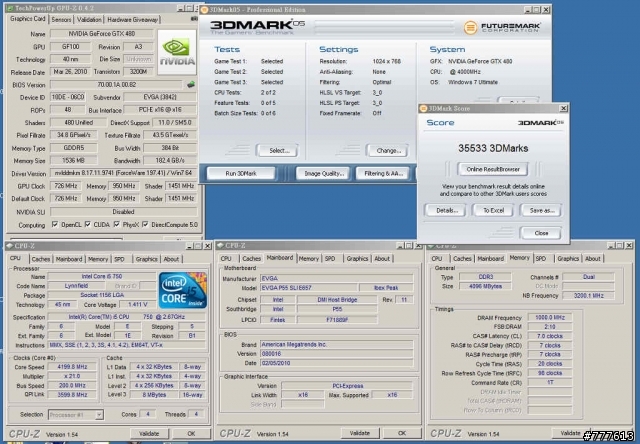Open SPD tab in right CPU-Z window
Screen dimensions: 640x444
pos(541,259)
